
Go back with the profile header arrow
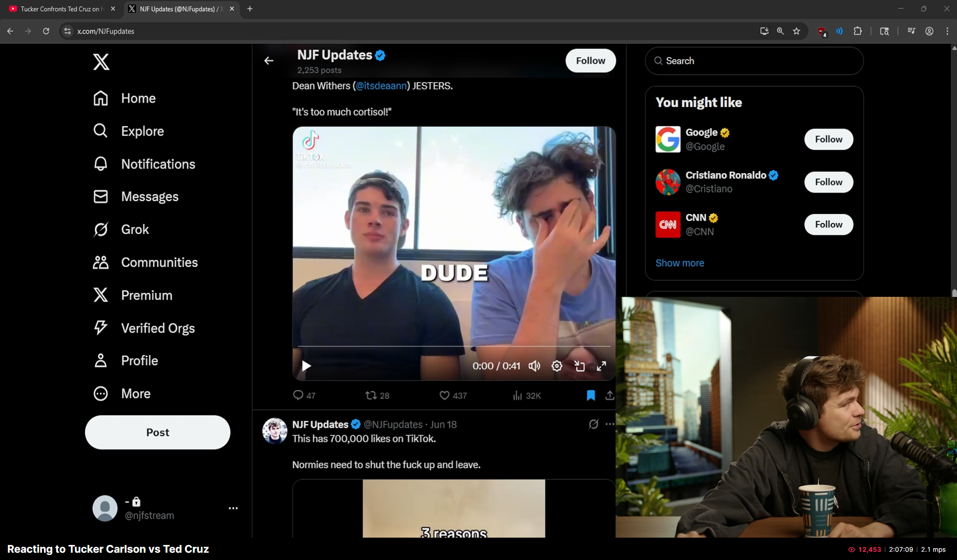(x=269, y=61)
